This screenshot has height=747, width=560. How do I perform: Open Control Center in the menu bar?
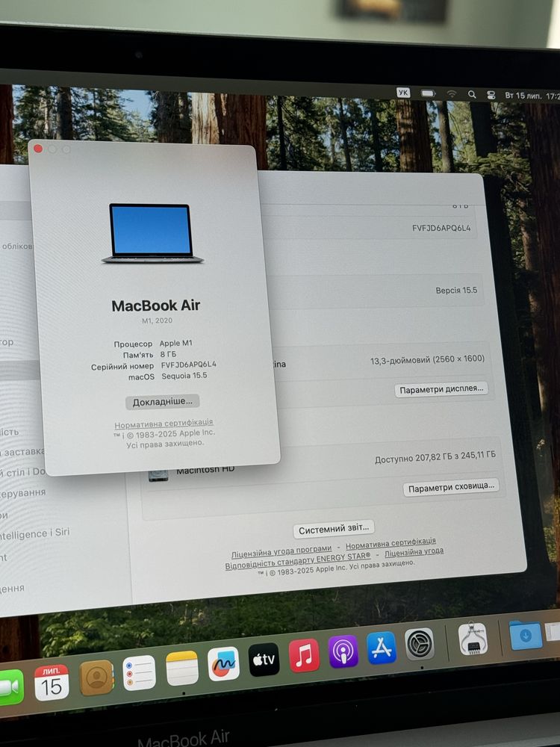point(491,96)
